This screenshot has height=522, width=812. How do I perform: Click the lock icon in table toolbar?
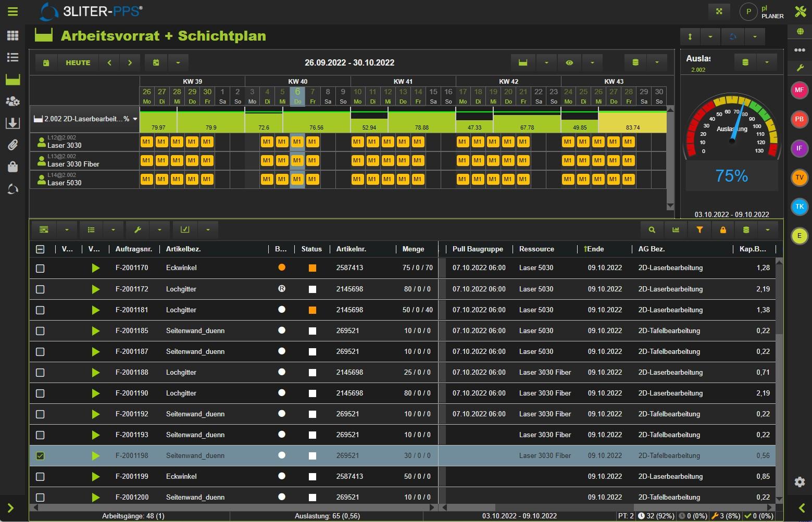click(x=723, y=230)
